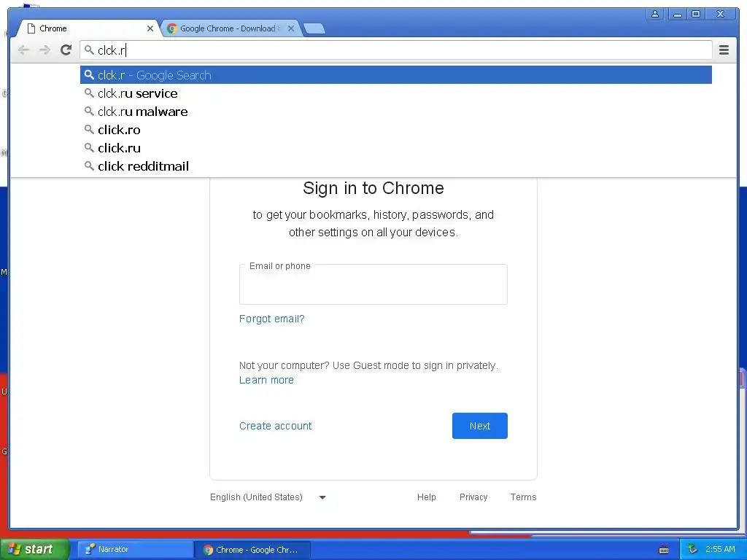Open the Chrome hamburger menu
This screenshot has width=747, height=560.
(724, 50)
